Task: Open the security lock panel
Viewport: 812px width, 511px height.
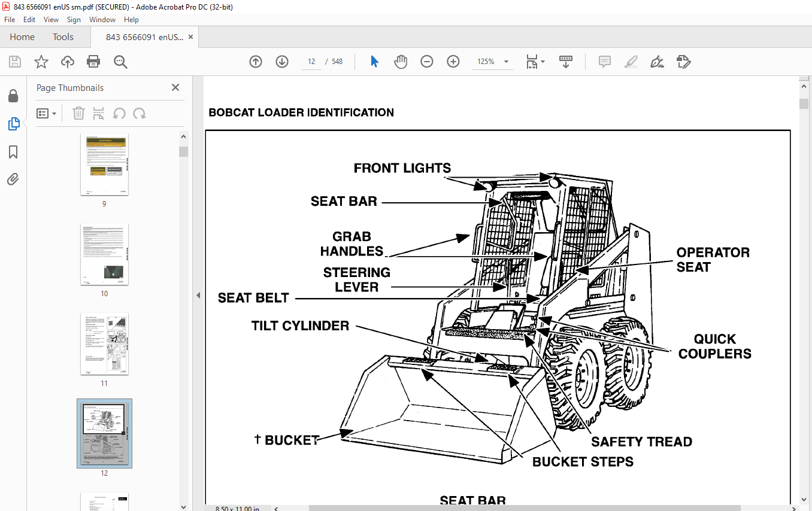Action: (x=13, y=96)
